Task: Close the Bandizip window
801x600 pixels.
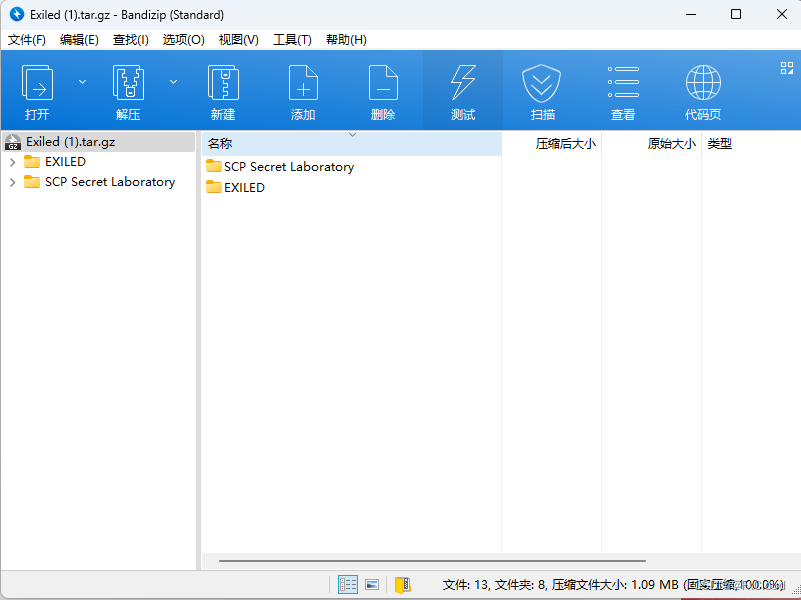Action: pos(782,14)
